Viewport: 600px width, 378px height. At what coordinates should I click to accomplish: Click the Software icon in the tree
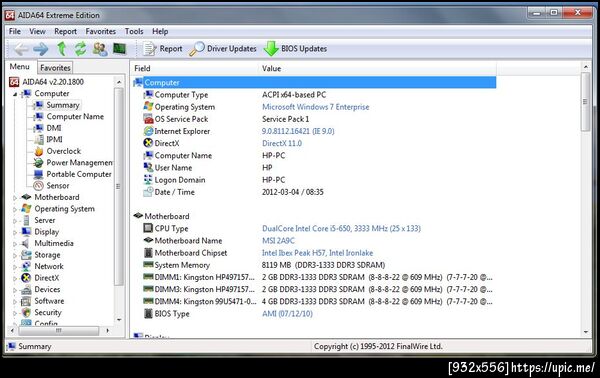[26, 301]
